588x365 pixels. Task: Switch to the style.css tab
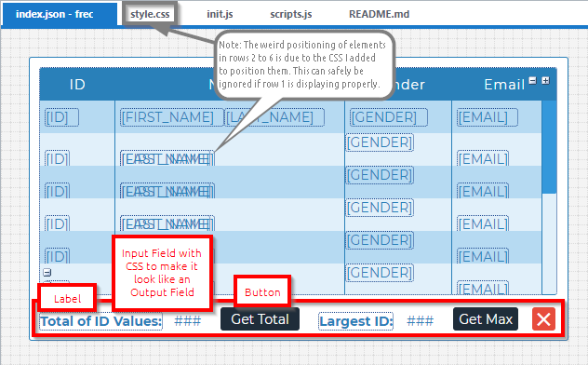coord(150,14)
